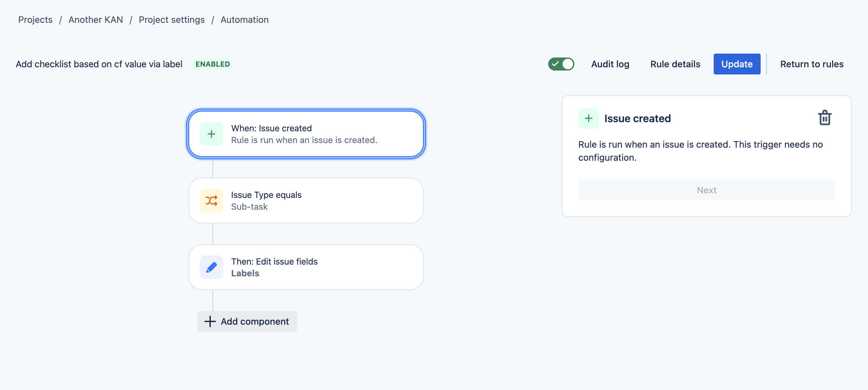Click the ENABLED status badge
868x390 pixels.
(213, 64)
